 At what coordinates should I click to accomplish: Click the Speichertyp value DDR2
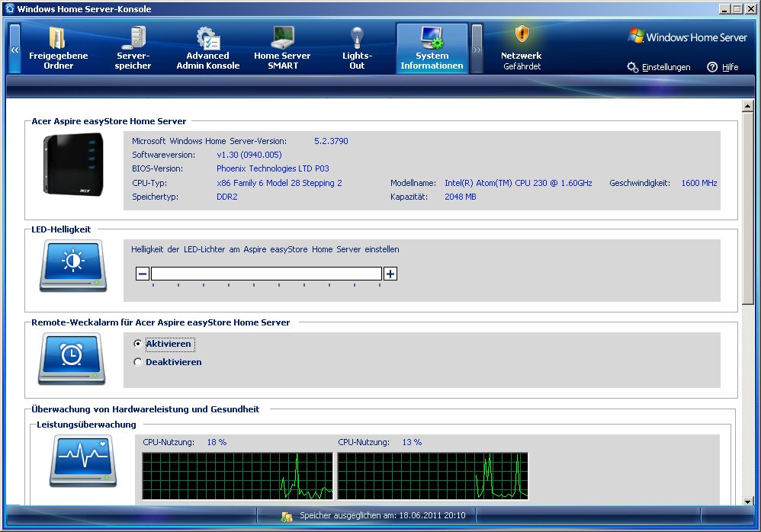(227, 197)
